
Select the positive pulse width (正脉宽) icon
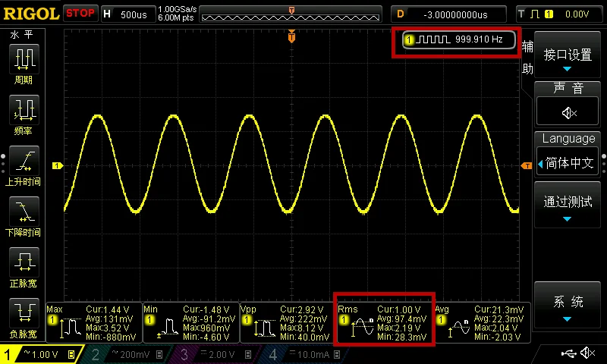tap(24, 262)
